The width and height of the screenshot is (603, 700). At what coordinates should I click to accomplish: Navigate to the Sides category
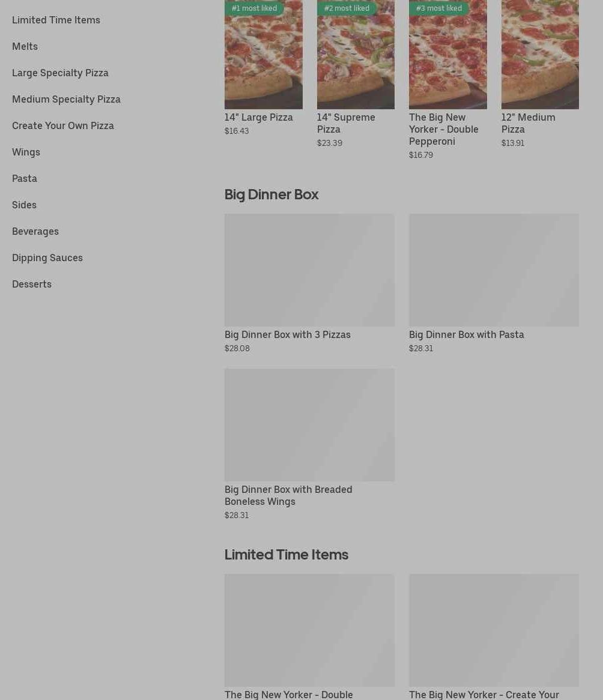coord(24,205)
